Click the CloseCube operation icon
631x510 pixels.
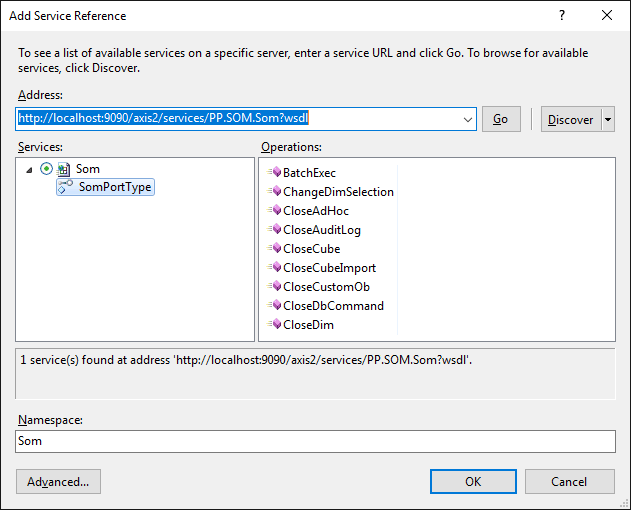point(275,249)
